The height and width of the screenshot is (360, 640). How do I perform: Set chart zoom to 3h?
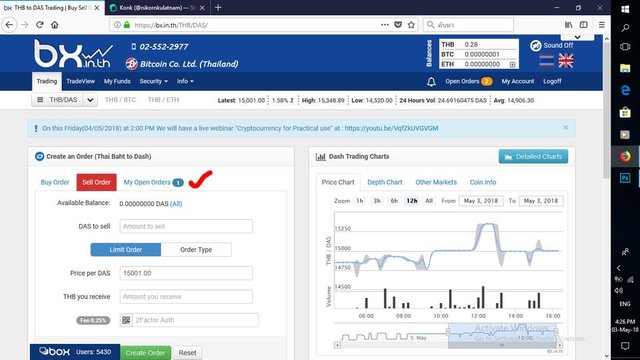click(377, 201)
